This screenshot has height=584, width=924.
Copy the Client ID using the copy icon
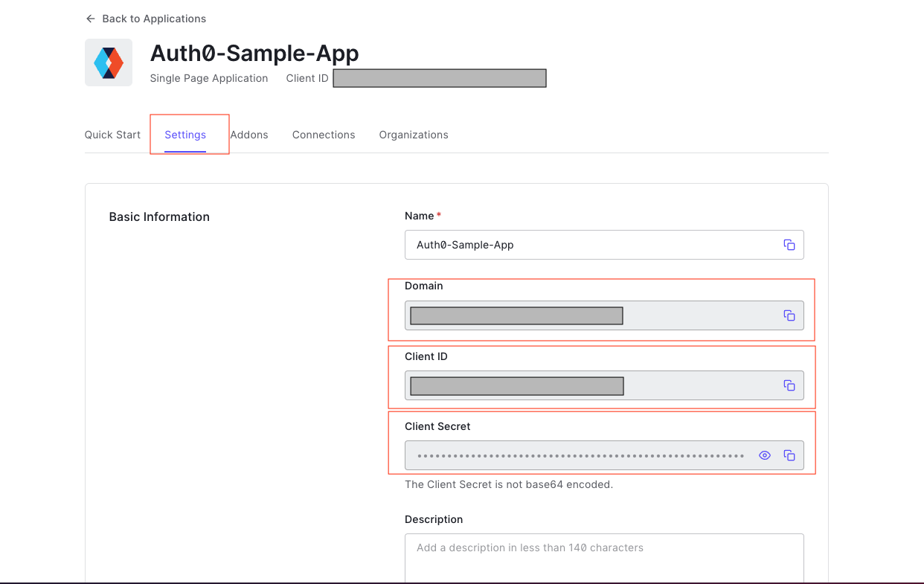[789, 385]
